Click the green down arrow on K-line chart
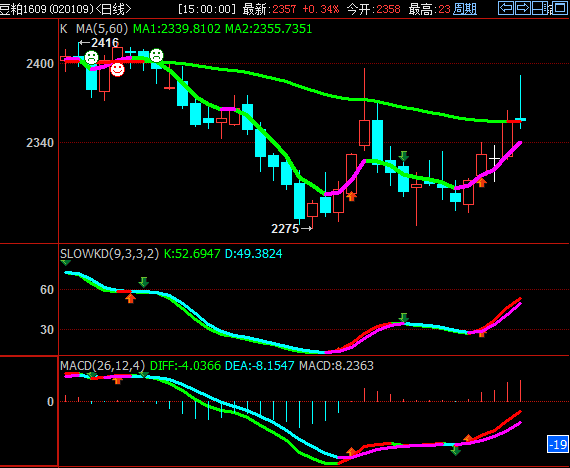Image resolution: width=570 pixels, height=468 pixels. (404, 156)
